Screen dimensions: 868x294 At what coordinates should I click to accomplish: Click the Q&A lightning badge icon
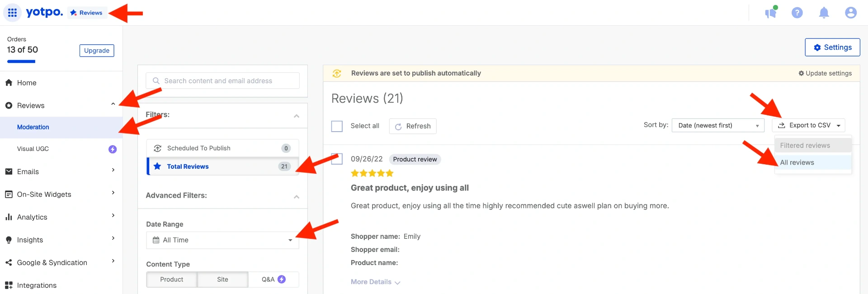(x=282, y=280)
